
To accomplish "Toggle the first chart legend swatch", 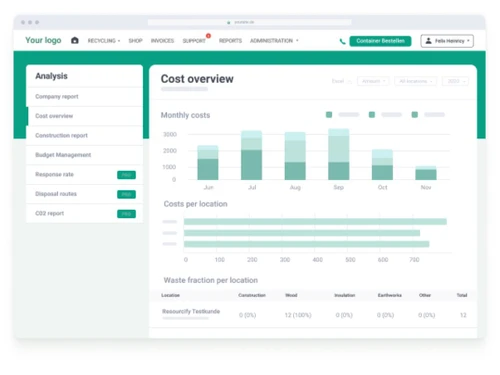I will pyautogui.click(x=329, y=115).
